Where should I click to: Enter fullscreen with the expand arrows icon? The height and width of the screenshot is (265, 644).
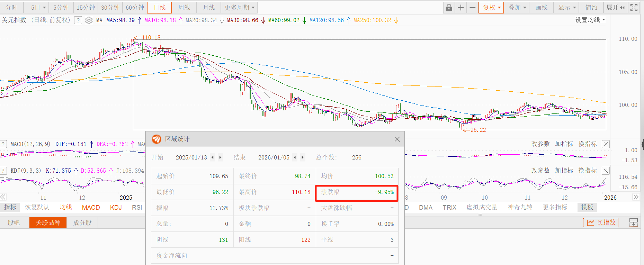(634, 8)
